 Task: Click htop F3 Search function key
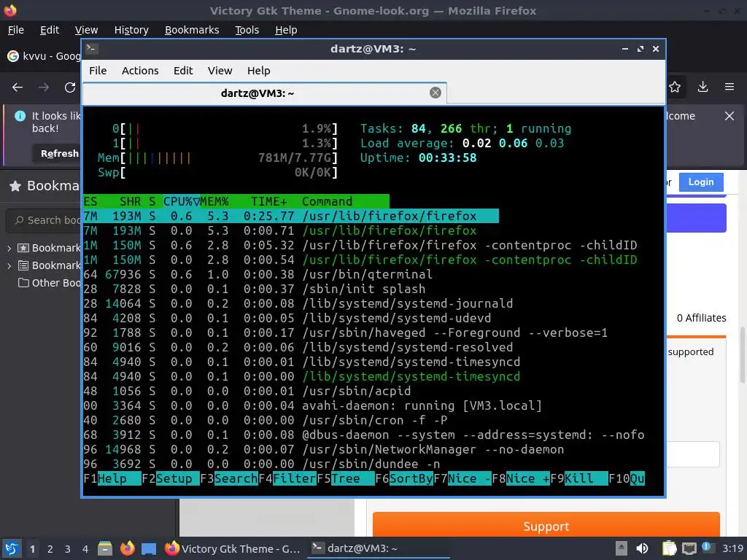(x=229, y=478)
